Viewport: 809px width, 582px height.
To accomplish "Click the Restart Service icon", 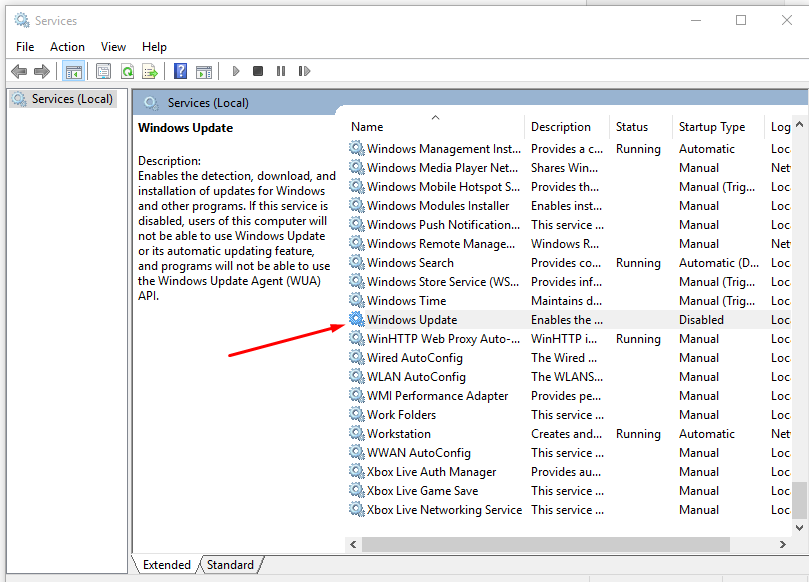I will [304, 71].
